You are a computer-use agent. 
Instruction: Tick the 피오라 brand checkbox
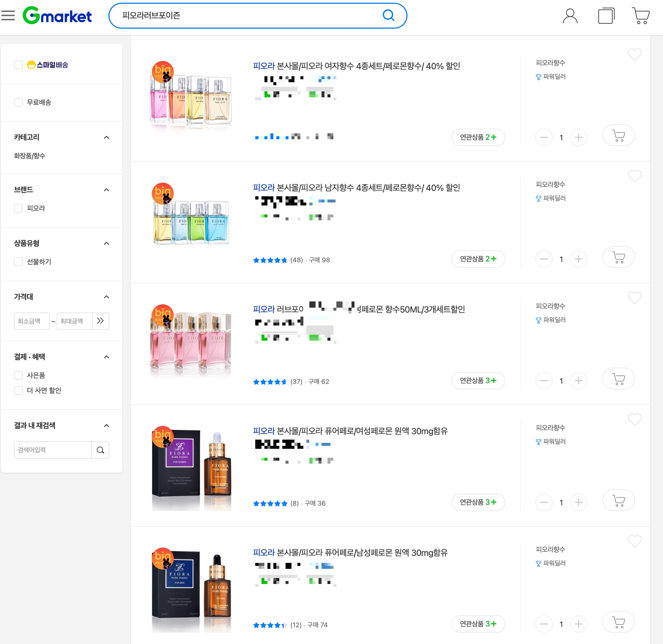[x=18, y=208]
